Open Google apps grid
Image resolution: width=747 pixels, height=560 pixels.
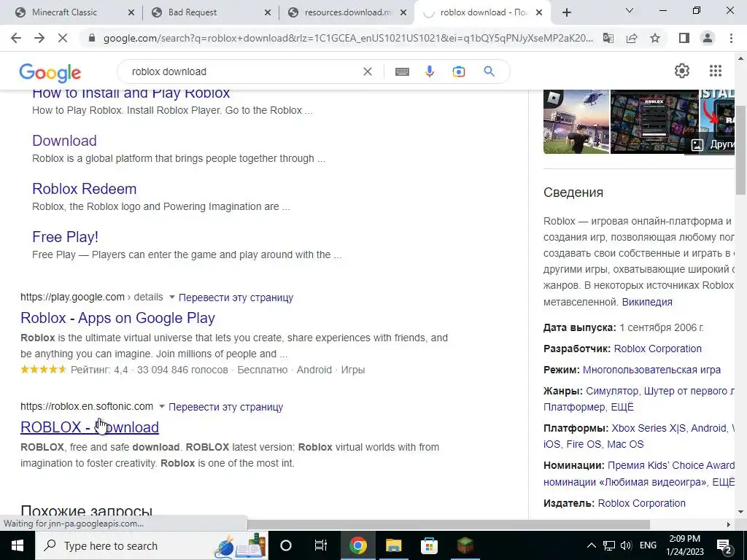pos(715,71)
